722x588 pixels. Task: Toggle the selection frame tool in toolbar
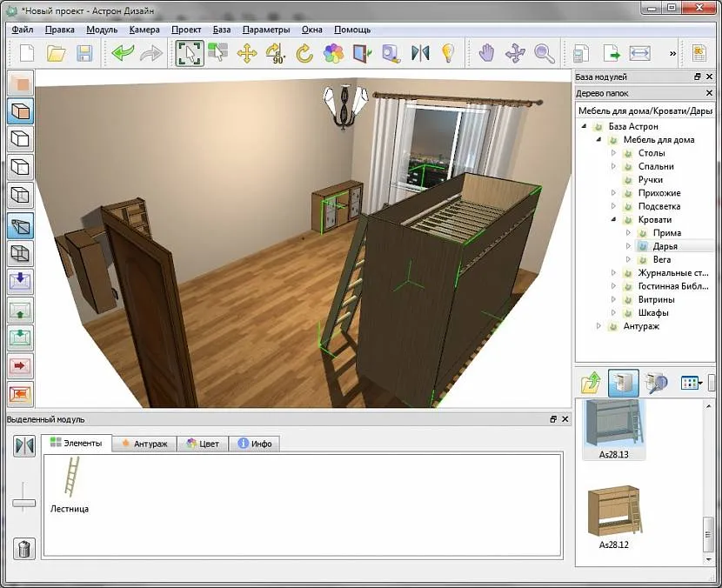point(189,53)
